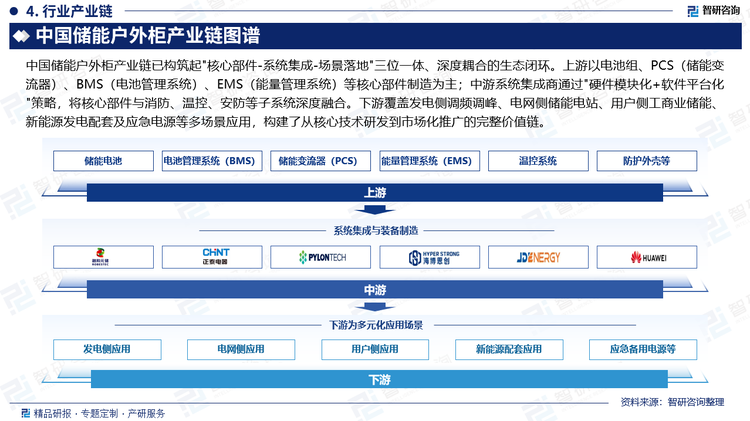Click the 发电侧应用 box
This screenshot has width=750, height=421.
[107, 349]
